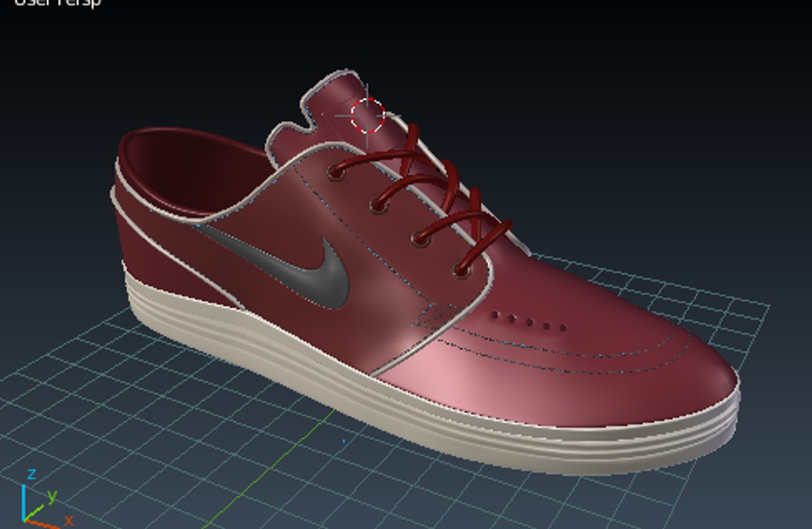
Task: Click the row of perforation holes on the toe
Action: [529, 321]
